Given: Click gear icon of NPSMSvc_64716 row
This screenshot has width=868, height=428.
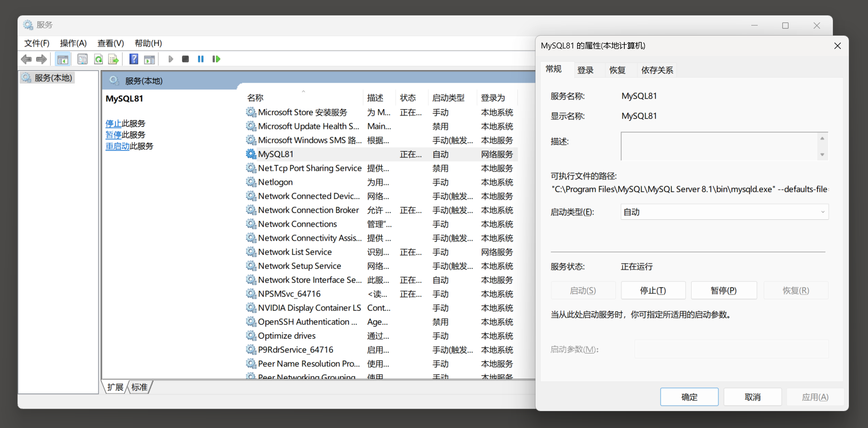Looking at the screenshot, I should (x=251, y=294).
